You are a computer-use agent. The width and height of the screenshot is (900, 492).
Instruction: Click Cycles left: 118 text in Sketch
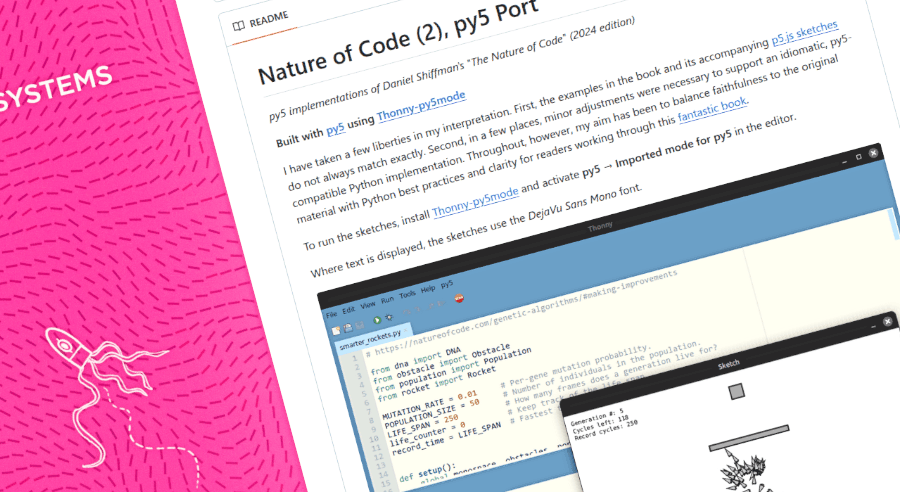(600, 424)
